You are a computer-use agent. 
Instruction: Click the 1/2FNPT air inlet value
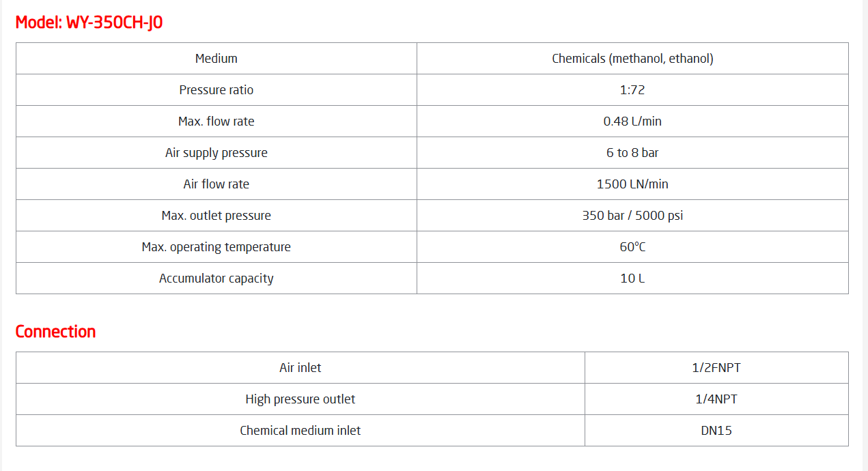coord(716,368)
